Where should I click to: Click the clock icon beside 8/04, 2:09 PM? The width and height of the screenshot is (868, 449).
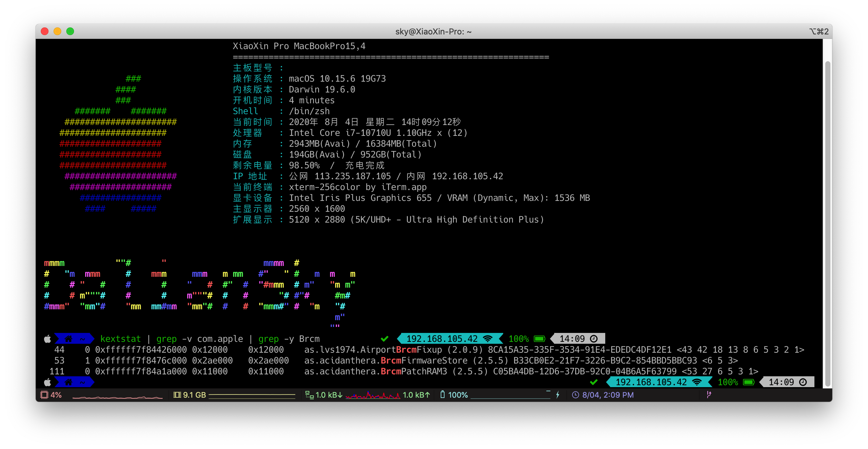click(575, 395)
